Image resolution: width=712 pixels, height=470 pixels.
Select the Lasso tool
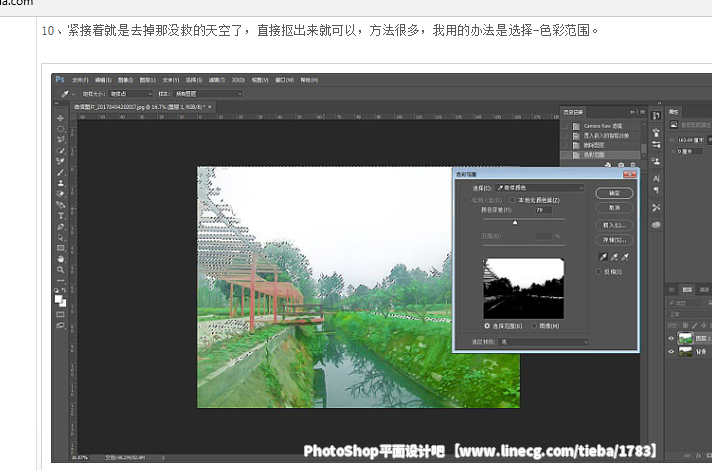pos(60,140)
